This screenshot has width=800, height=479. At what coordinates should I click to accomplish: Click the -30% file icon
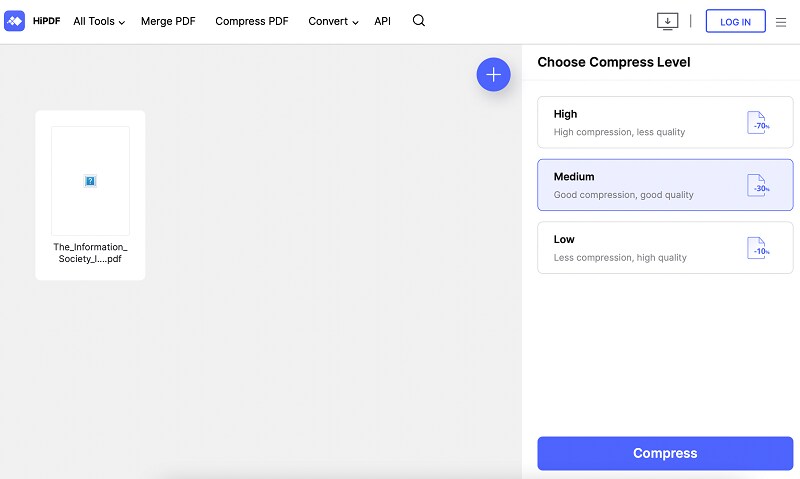758,185
